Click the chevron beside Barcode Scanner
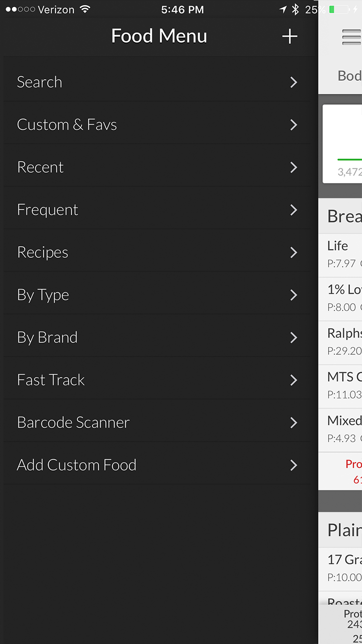This screenshot has height=644, width=362. point(293,422)
